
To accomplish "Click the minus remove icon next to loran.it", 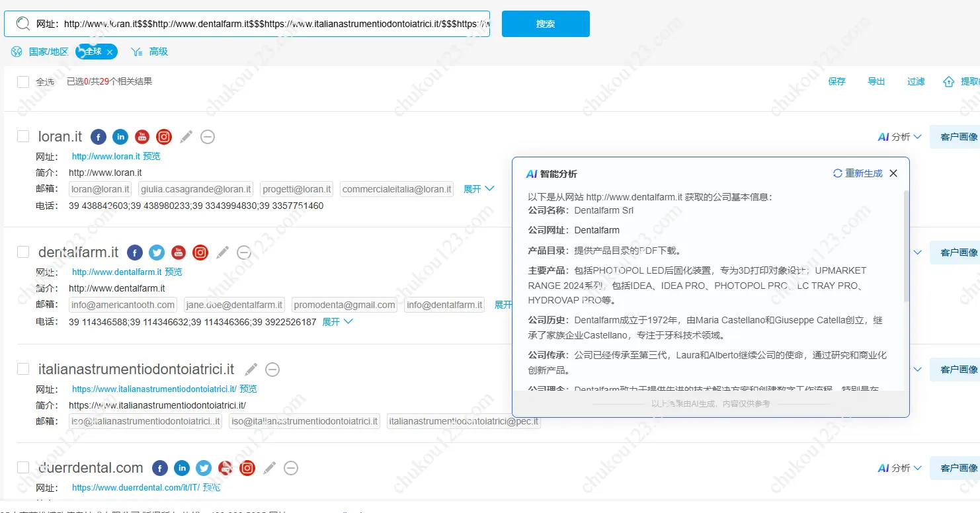I will pos(208,137).
